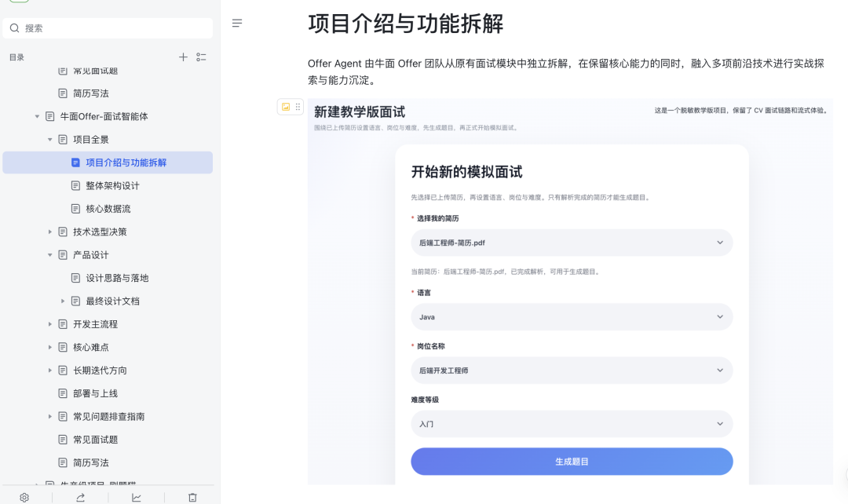The height and width of the screenshot is (504, 848).
Task: Click the page title 项目介绍与功能拆解 heading
Action: (x=406, y=24)
